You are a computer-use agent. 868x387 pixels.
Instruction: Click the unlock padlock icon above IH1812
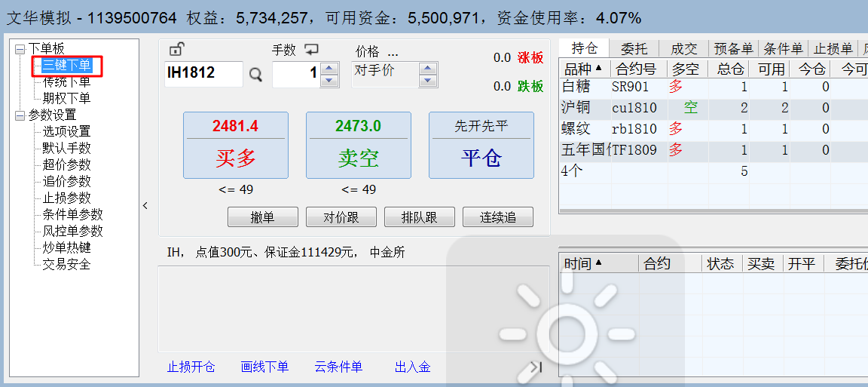pyautogui.click(x=176, y=51)
